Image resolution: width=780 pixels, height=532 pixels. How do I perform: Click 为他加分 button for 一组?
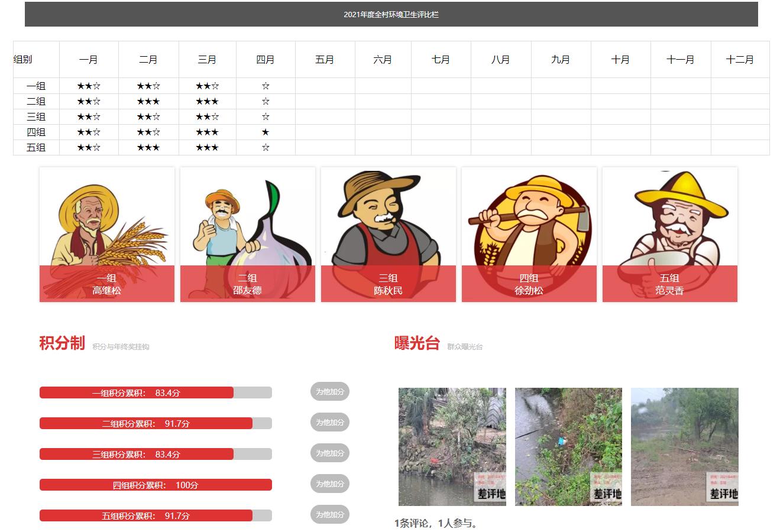point(330,391)
